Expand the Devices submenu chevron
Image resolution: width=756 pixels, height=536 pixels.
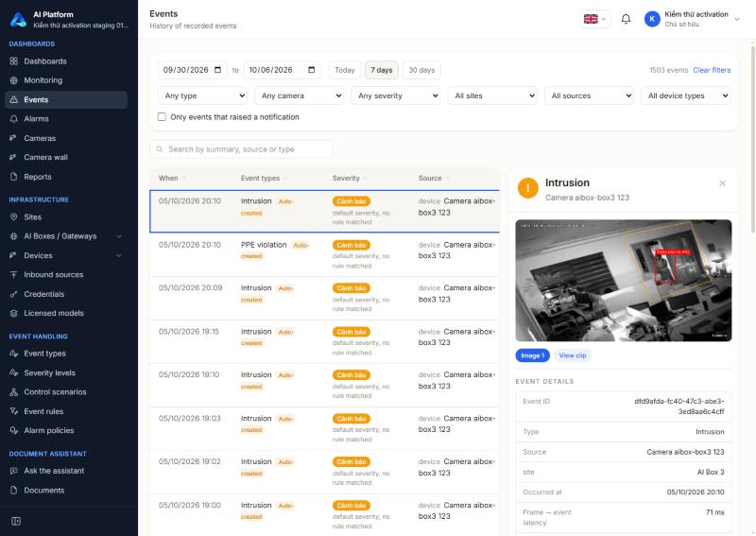point(119,255)
